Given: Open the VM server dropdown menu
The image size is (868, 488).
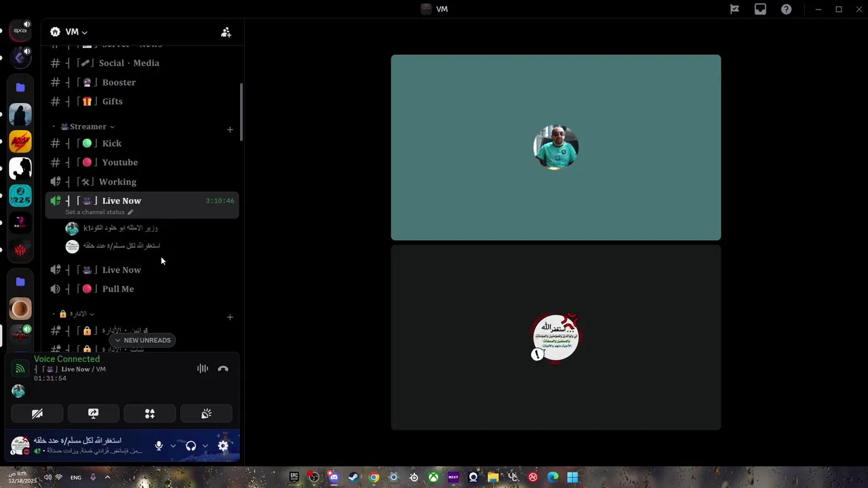Looking at the screenshot, I should pos(76,32).
